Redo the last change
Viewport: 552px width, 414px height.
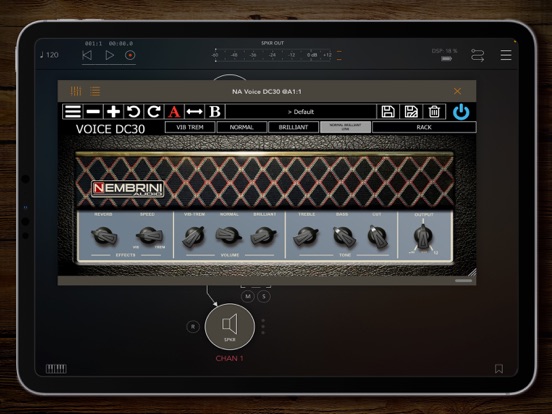coord(154,112)
